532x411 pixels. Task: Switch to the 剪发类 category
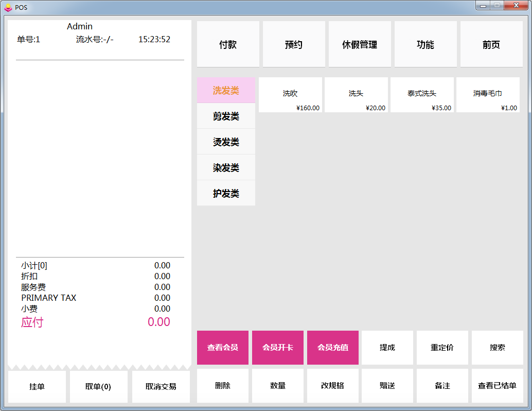[226, 116]
